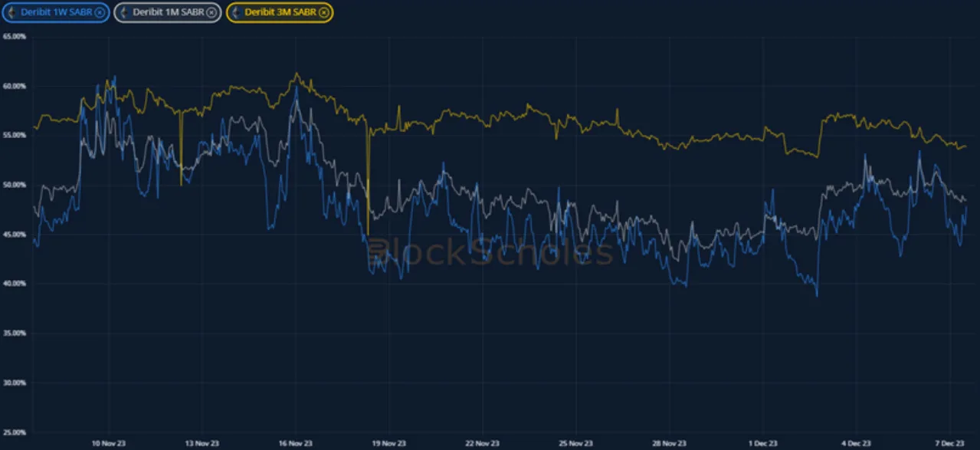
Task: Click the 45.00% y-axis label
Action: [15, 235]
